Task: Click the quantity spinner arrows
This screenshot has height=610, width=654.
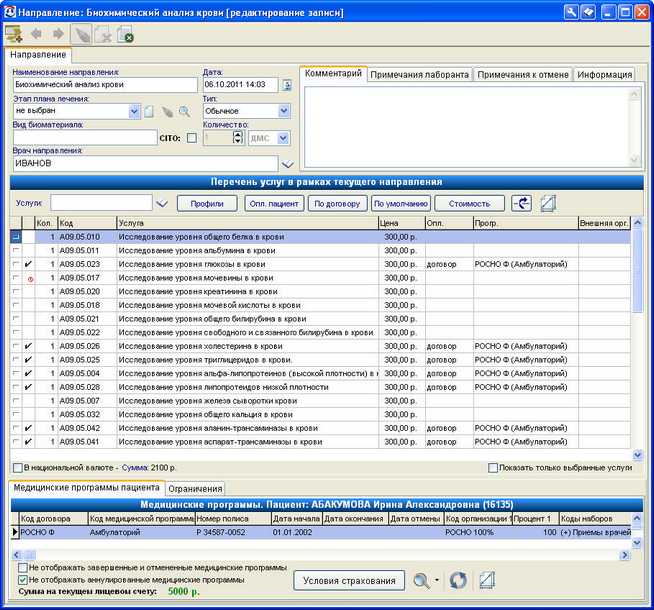Action: coord(237,138)
